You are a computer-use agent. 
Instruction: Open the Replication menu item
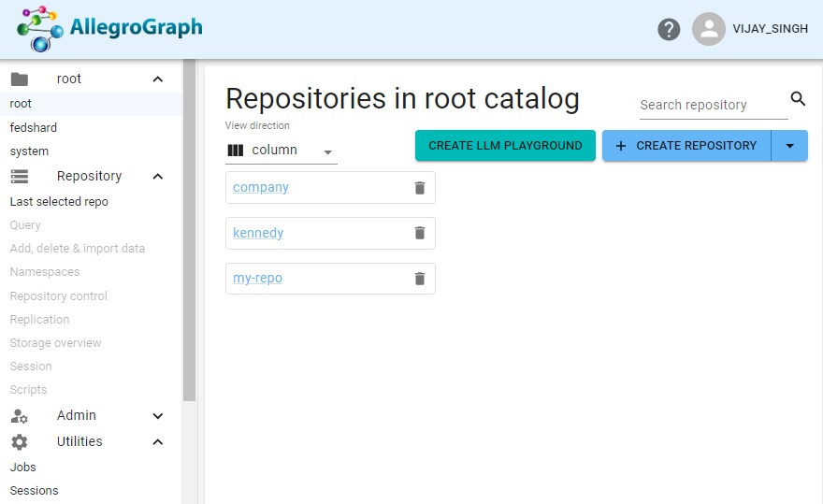tap(39, 319)
